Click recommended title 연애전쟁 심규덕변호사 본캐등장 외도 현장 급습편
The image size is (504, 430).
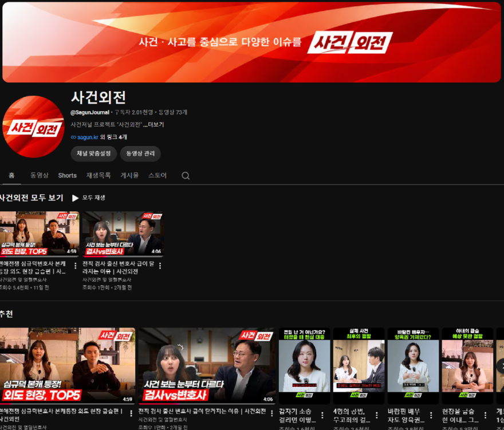pyautogui.click(x=61, y=415)
